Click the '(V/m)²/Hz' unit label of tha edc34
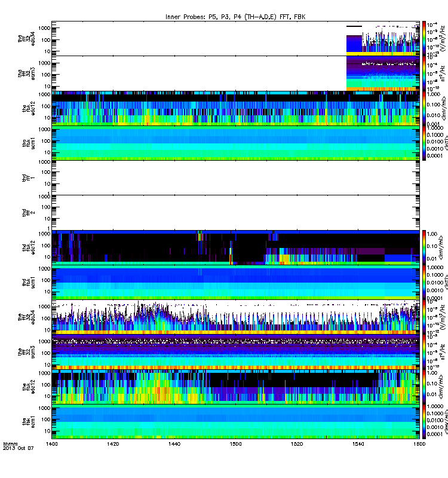 (x=443, y=38)
